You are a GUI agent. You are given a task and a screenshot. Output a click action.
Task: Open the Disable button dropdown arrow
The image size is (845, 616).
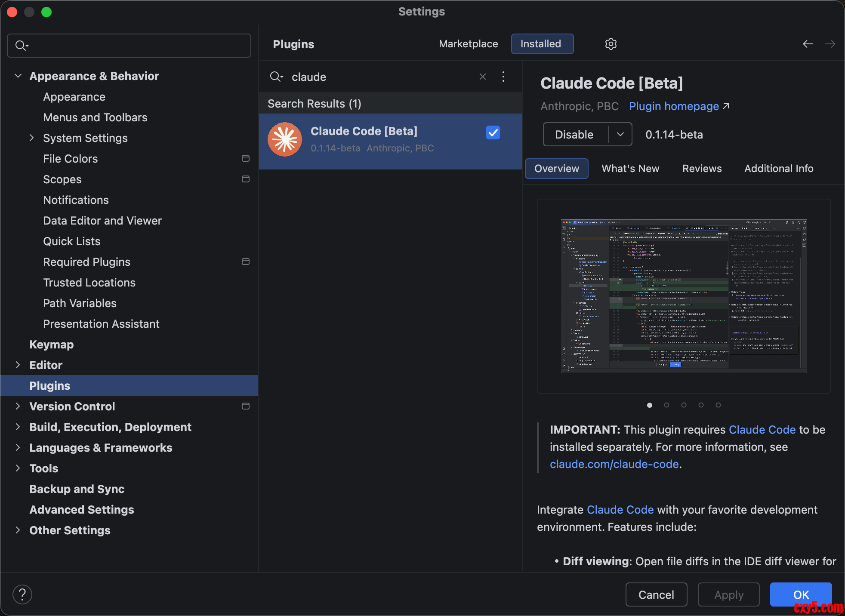(620, 134)
